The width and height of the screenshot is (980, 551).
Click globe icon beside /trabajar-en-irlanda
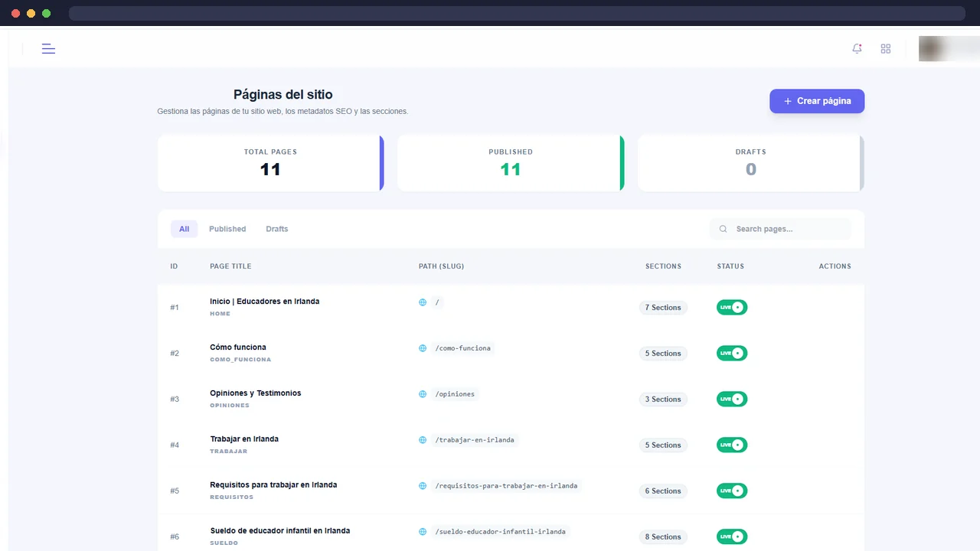[423, 440]
